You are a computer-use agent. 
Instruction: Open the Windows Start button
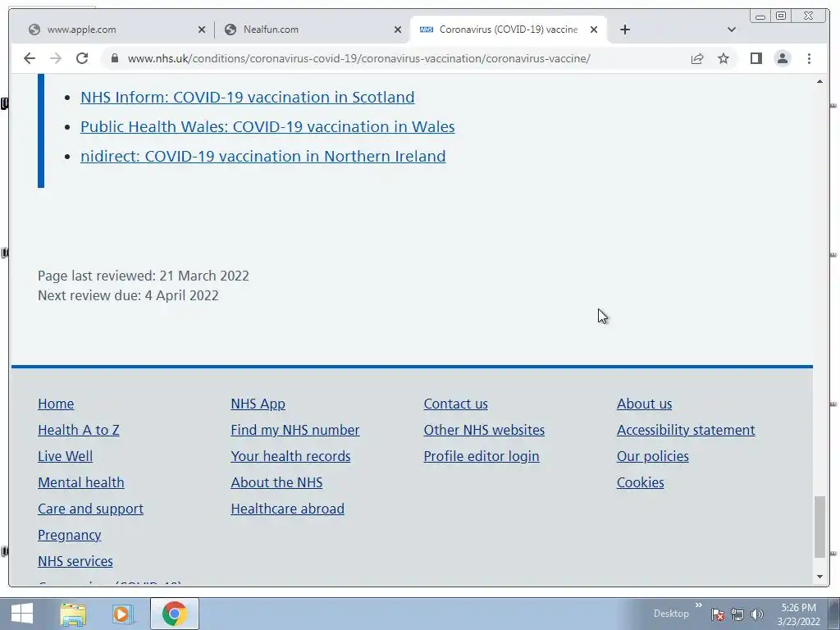[x=21, y=614]
